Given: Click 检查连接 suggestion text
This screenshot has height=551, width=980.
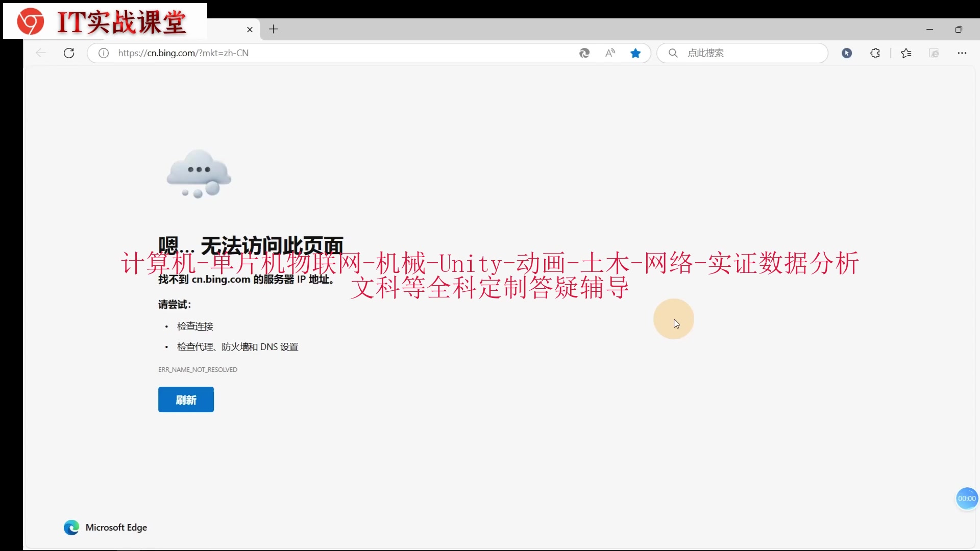Looking at the screenshot, I should coord(195,327).
